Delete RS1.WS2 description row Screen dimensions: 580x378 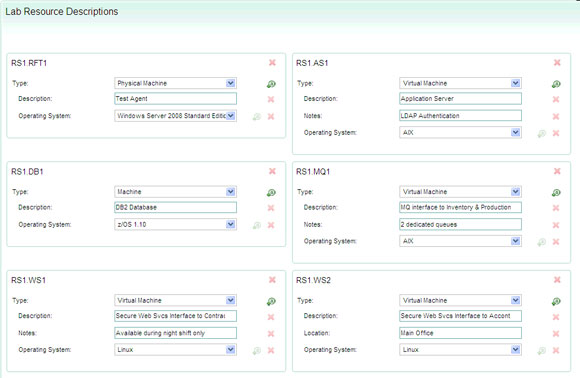click(x=556, y=317)
